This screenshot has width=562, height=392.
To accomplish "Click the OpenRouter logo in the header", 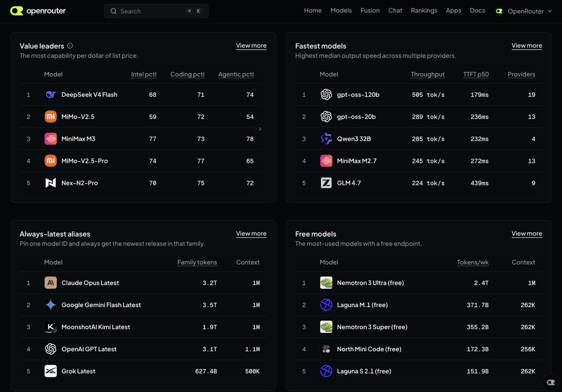I will [38, 11].
